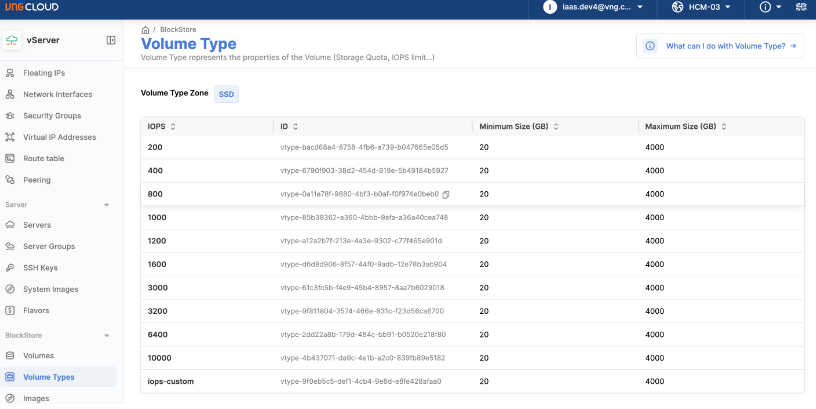Sort by Minimum Size (GB) column
816x409 pixels.
pyautogui.click(x=555, y=127)
